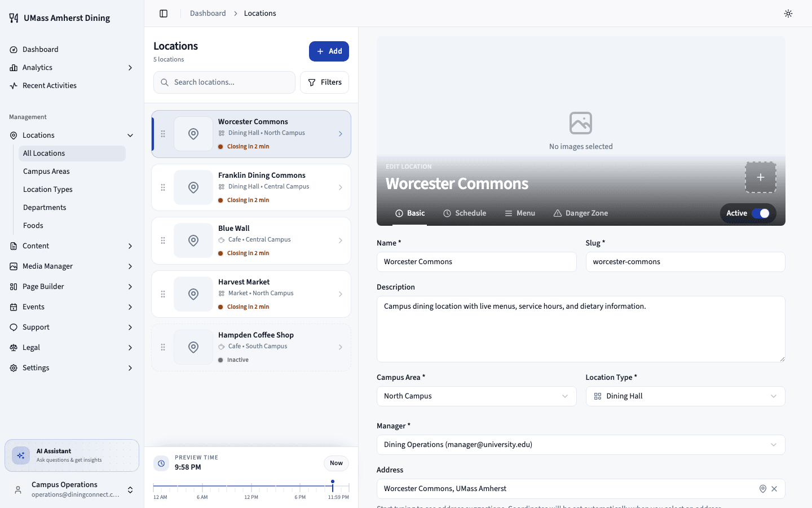The image size is (812, 508).
Task: Open Harvest Market via its chevron arrow
Action: [341, 294]
